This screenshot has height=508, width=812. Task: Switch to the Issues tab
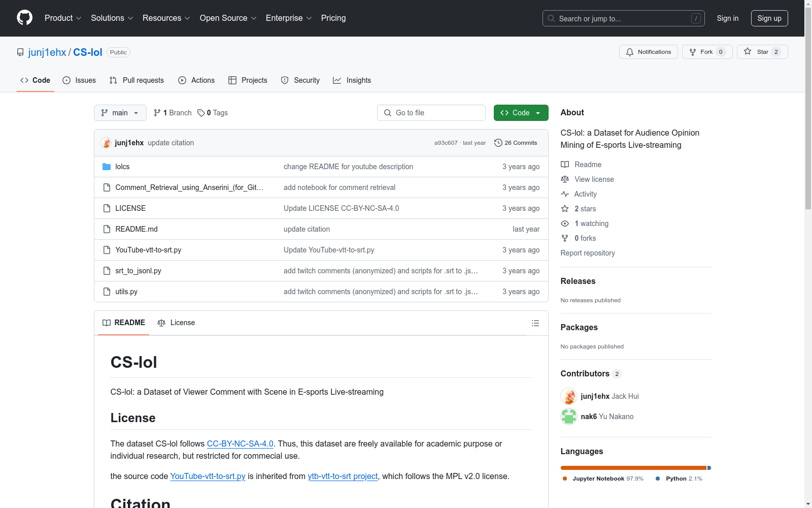click(79, 80)
